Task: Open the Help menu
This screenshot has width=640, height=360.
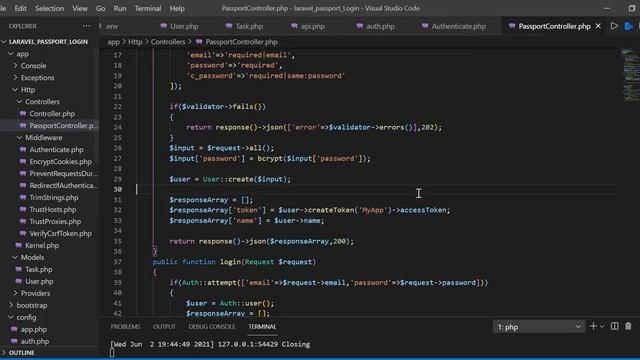Action: click(x=177, y=8)
